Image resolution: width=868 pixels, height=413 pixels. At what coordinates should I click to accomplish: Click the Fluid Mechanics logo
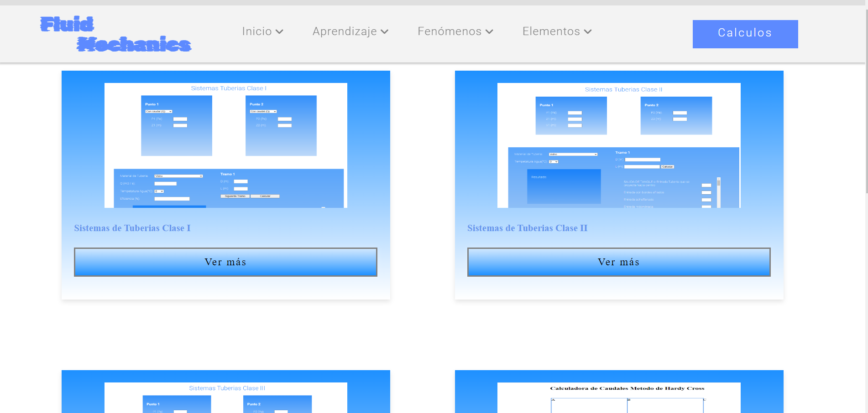(115, 34)
